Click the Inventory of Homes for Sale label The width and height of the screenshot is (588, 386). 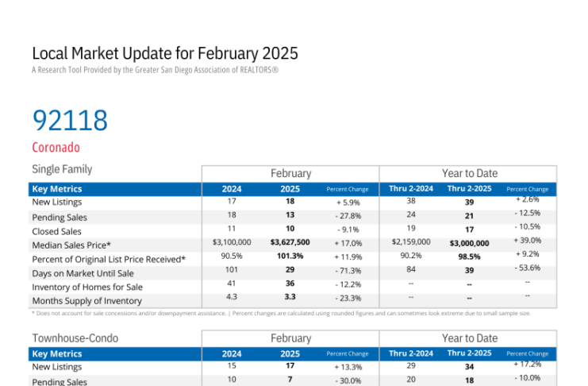(x=87, y=287)
